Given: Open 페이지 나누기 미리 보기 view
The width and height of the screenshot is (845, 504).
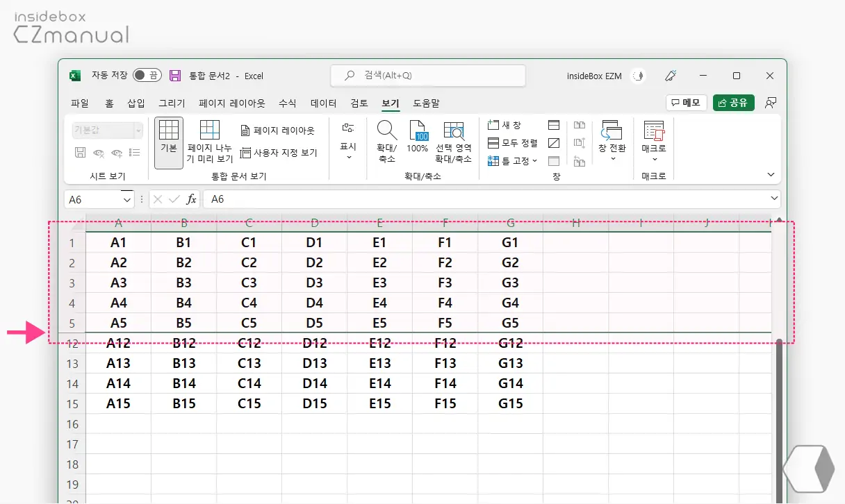Looking at the screenshot, I should pyautogui.click(x=210, y=142).
